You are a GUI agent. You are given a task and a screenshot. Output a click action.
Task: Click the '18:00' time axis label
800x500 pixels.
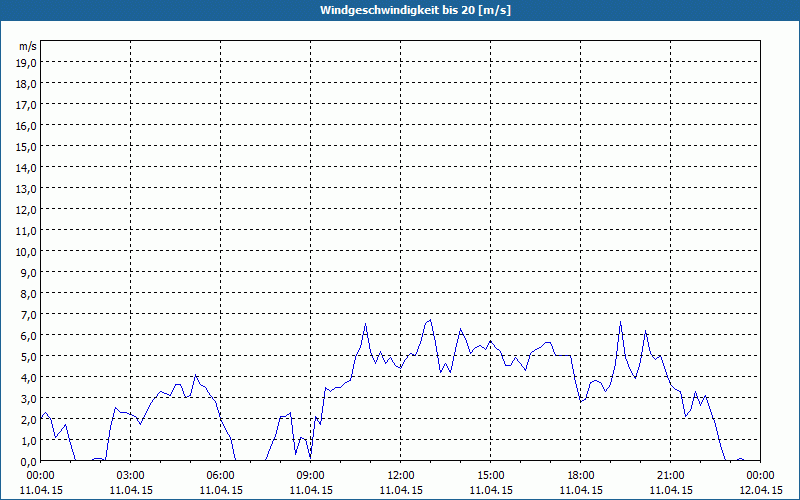coord(581,476)
